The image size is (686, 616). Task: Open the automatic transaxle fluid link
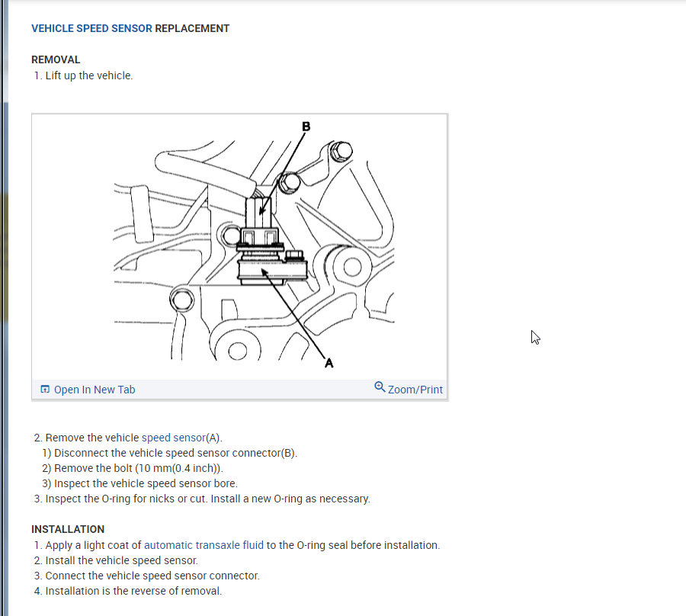(x=204, y=545)
